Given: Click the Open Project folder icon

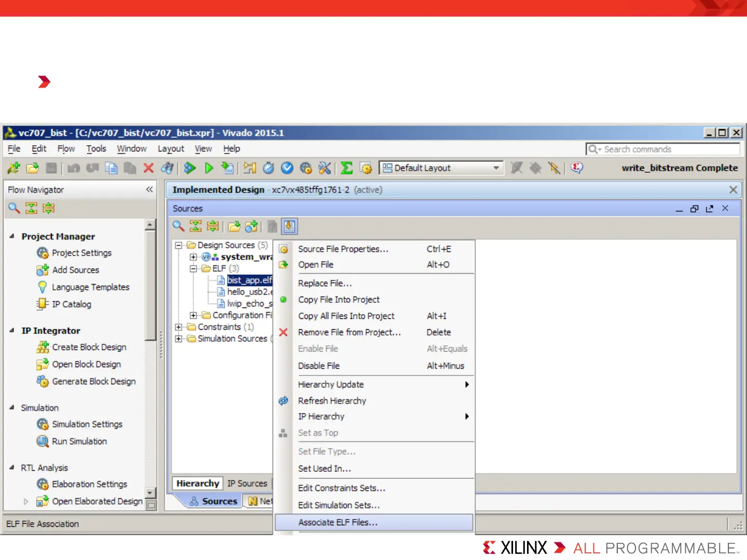Looking at the screenshot, I should click(x=32, y=168).
